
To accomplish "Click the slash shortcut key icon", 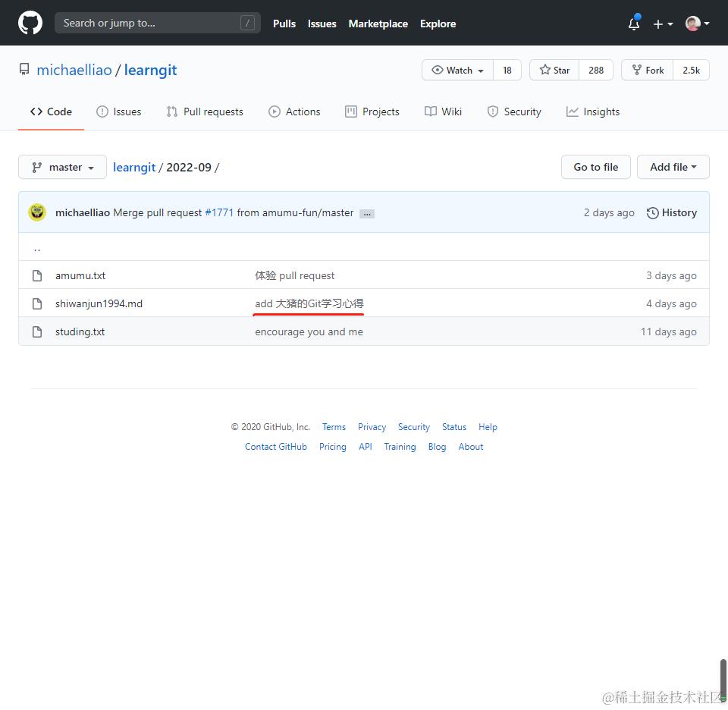I will 247,23.
